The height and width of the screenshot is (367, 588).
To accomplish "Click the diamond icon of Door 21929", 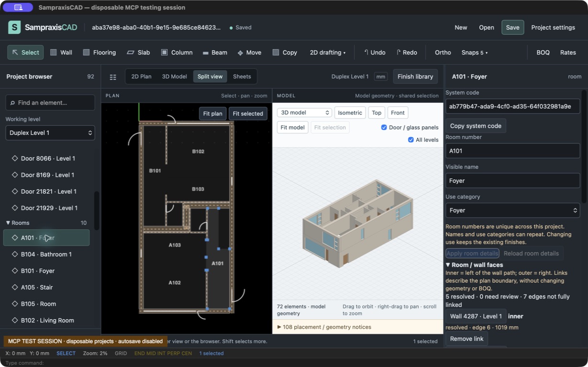I will coord(15,208).
